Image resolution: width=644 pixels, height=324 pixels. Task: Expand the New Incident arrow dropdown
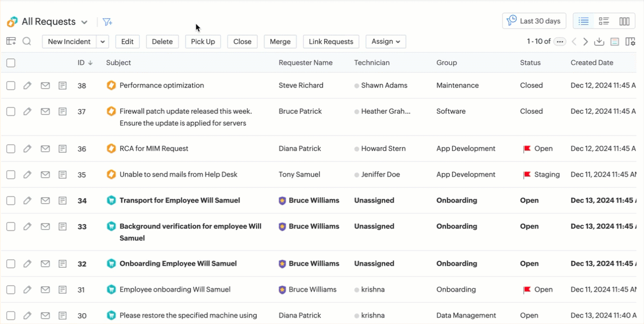[103, 42]
